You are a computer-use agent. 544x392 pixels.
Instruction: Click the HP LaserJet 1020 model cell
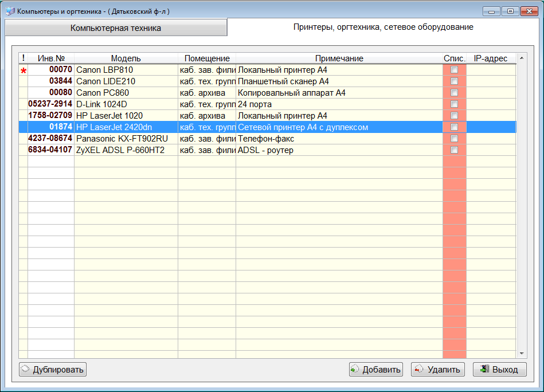126,116
